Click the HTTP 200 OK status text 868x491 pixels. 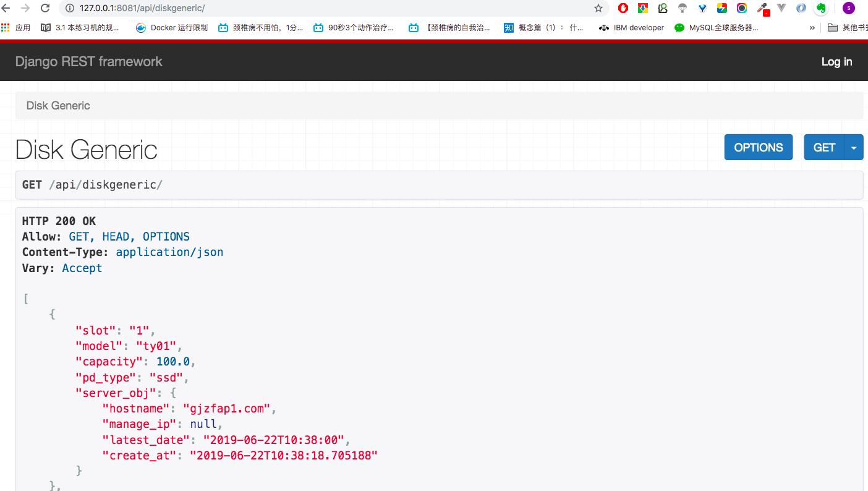[x=59, y=221]
